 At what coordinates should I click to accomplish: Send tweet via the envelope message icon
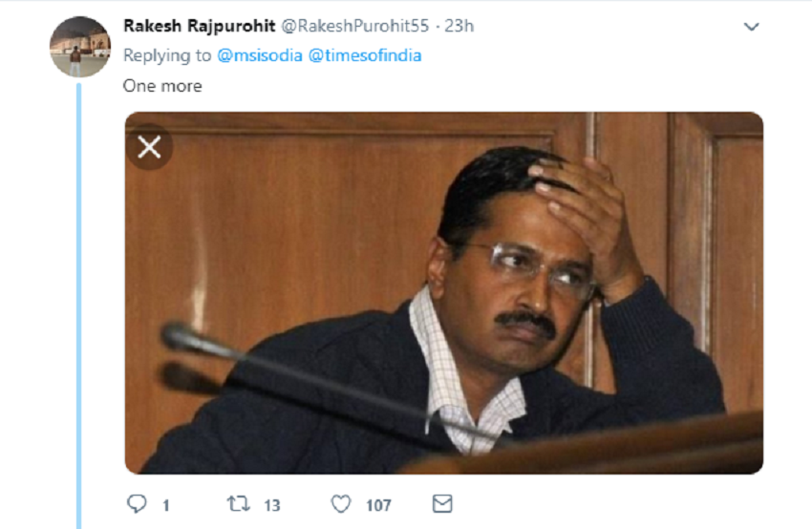pyautogui.click(x=441, y=503)
